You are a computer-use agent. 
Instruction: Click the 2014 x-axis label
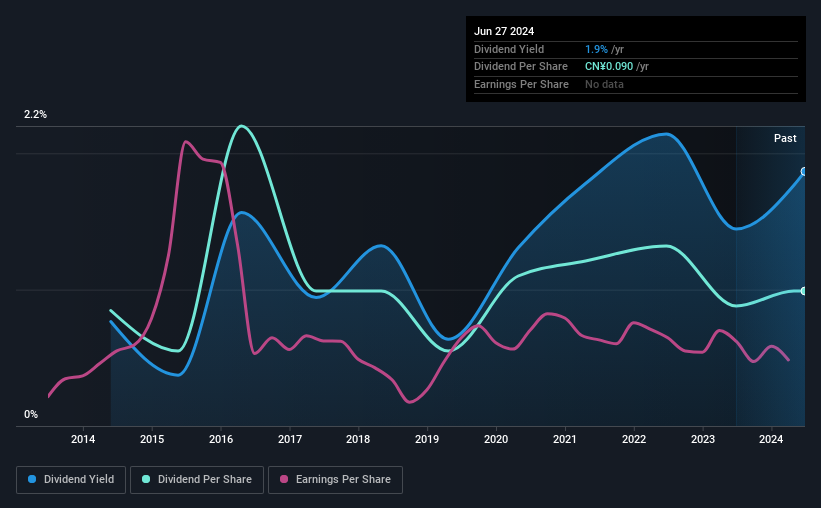click(83, 439)
